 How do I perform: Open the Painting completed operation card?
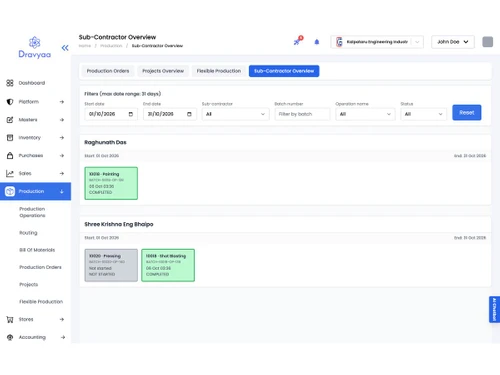(x=111, y=183)
